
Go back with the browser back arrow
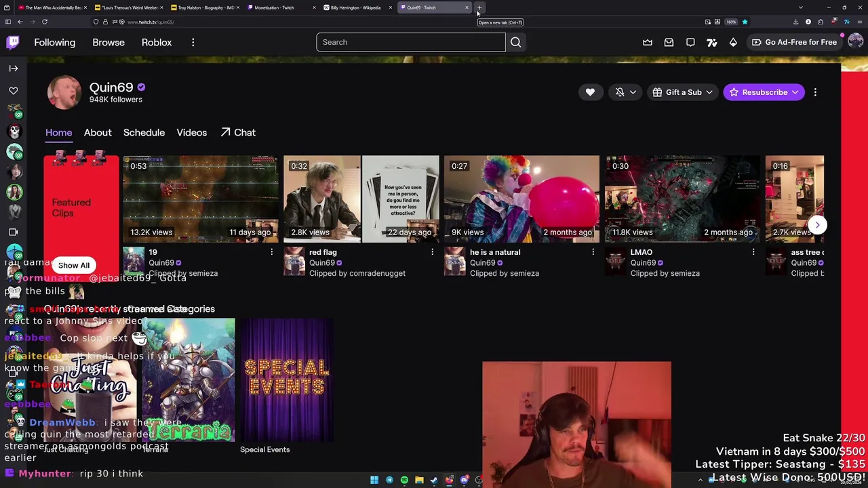[20, 22]
